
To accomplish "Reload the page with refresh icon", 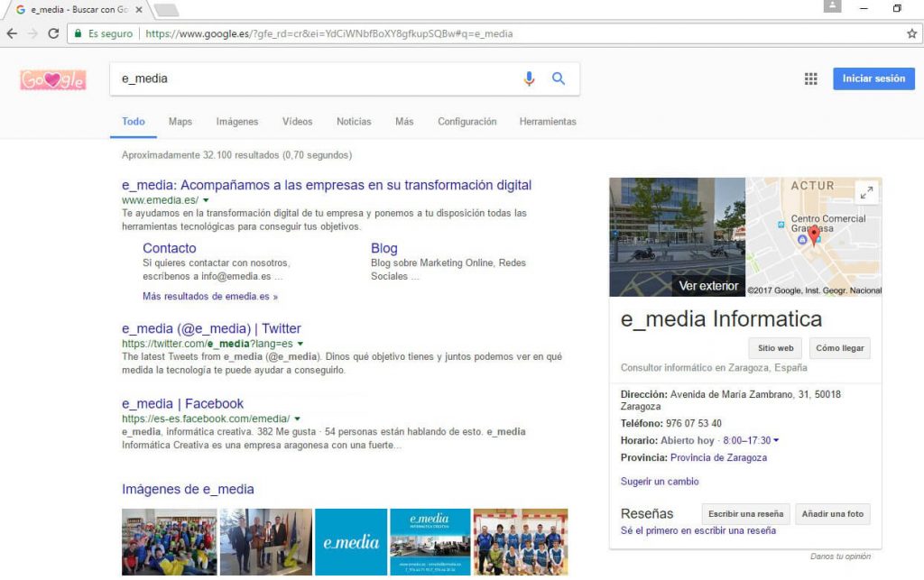I will click(x=53, y=33).
